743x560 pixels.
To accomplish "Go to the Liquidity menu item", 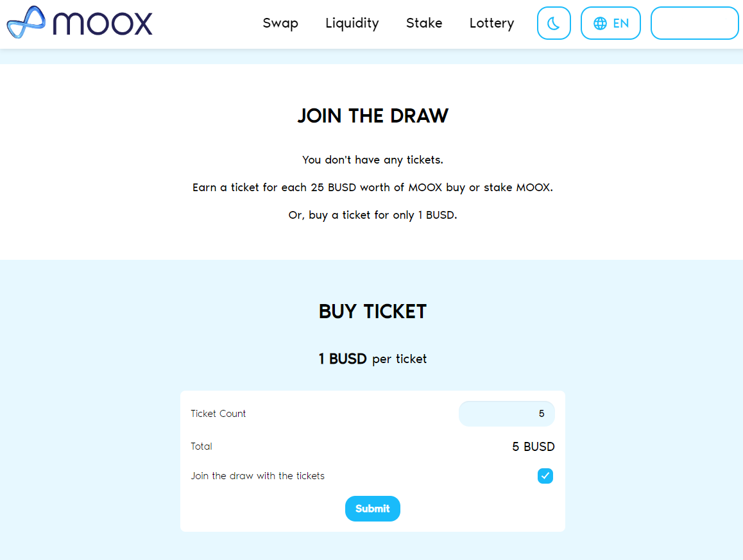I will [352, 23].
